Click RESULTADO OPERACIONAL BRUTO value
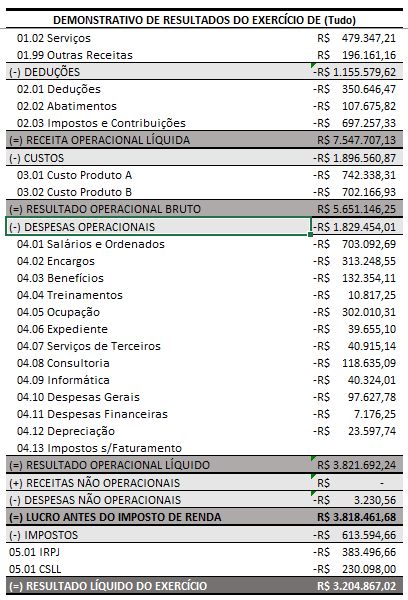Screen dimensions: 408x600 click(x=357, y=209)
